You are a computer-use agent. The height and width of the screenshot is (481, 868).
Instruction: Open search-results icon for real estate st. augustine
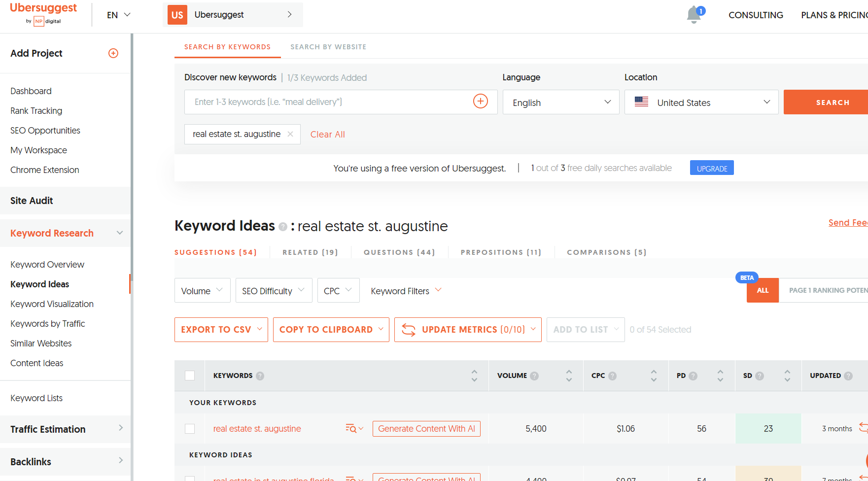click(354, 429)
